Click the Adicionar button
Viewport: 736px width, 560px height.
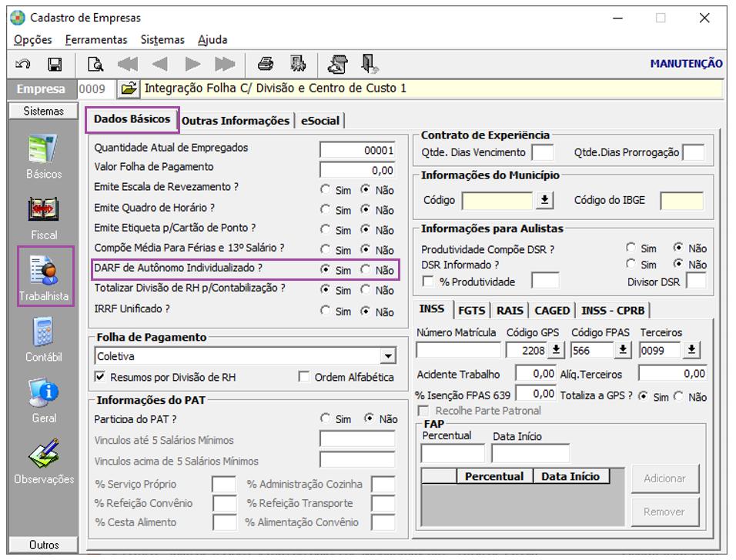pos(664,478)
